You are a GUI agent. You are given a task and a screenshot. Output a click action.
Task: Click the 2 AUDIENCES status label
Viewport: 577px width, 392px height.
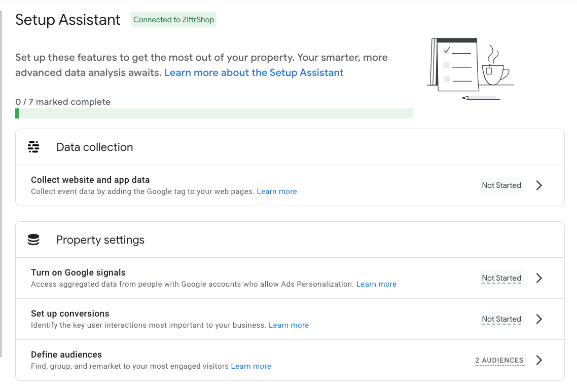point(499,361)
